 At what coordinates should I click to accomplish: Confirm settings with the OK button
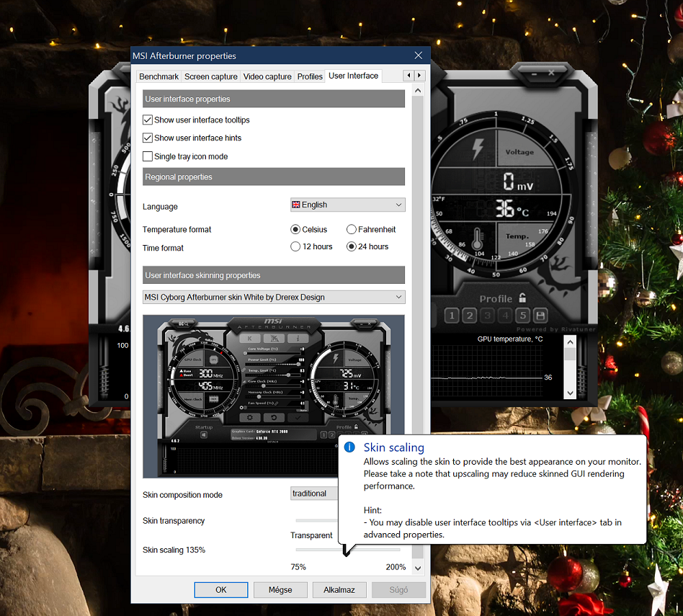coord(221,590)
